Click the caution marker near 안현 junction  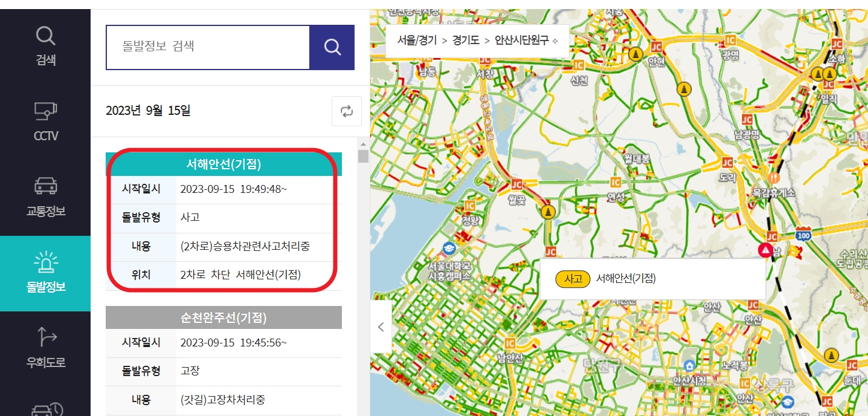(x=635, y=54)
